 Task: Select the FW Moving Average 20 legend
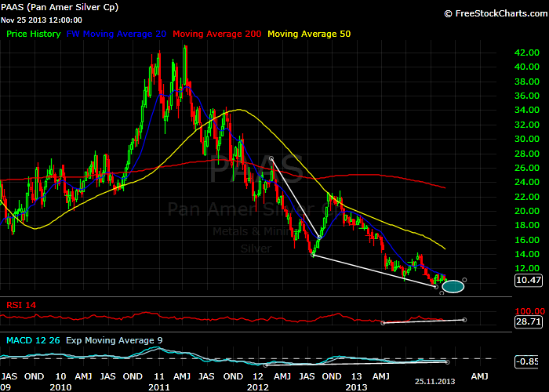point(116,34)
